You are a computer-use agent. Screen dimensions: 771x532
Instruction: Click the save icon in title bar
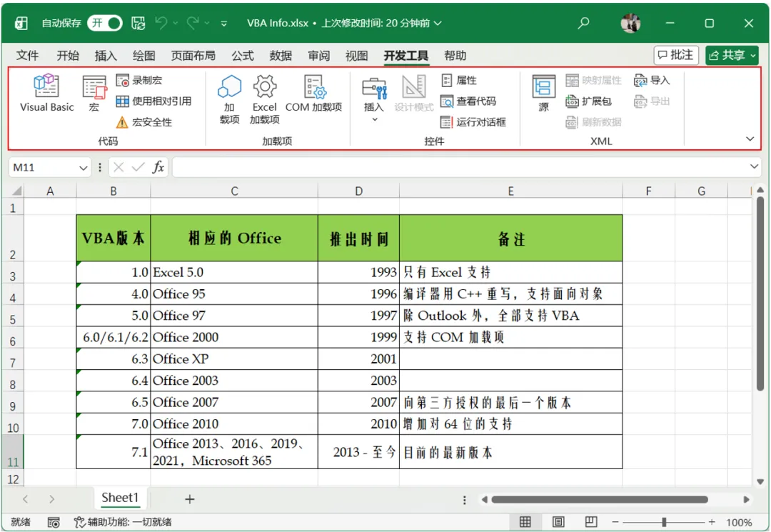pos(138,23)
